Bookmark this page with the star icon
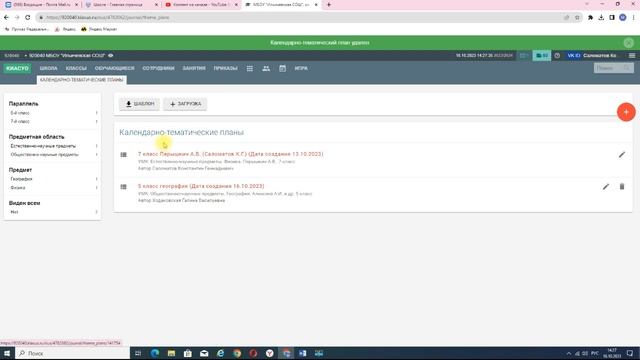The image size is (640, 360). 577,18
